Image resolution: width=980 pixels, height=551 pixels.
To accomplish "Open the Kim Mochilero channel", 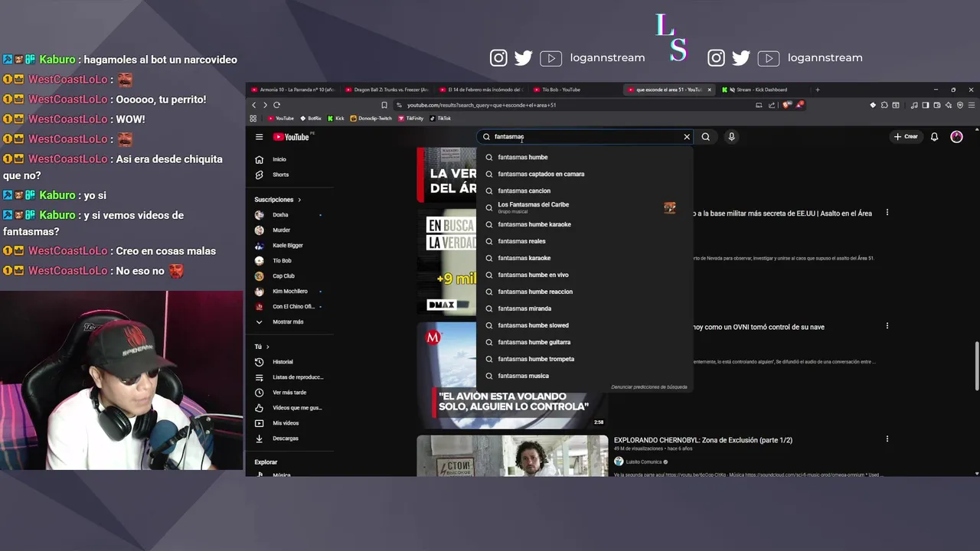I will point(289,292).
